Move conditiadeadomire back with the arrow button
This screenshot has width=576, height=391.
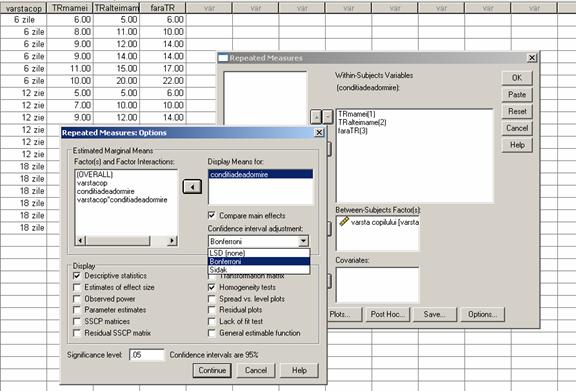(192, 187)
